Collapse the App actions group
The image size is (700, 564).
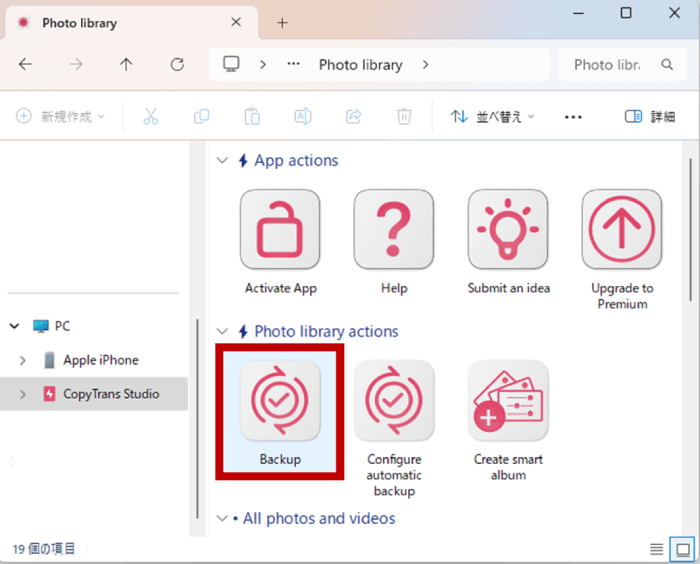[222, 160]
